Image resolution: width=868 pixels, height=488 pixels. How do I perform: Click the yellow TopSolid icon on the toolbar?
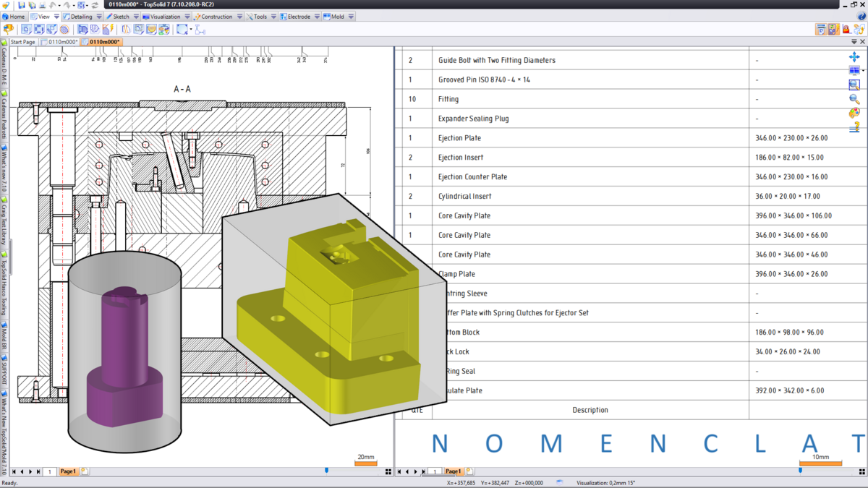click(x=8, y=29)
